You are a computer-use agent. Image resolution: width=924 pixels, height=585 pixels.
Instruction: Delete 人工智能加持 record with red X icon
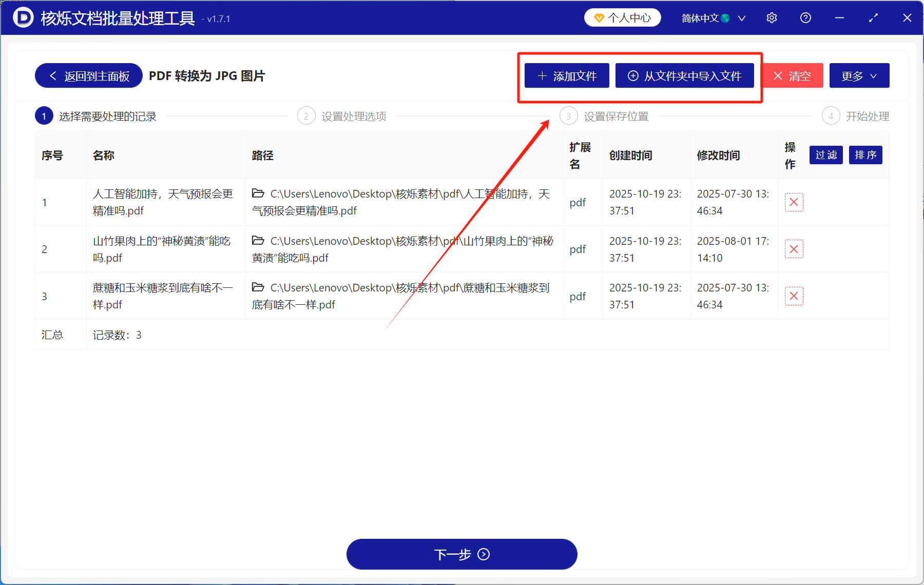[x=794, y=202]
